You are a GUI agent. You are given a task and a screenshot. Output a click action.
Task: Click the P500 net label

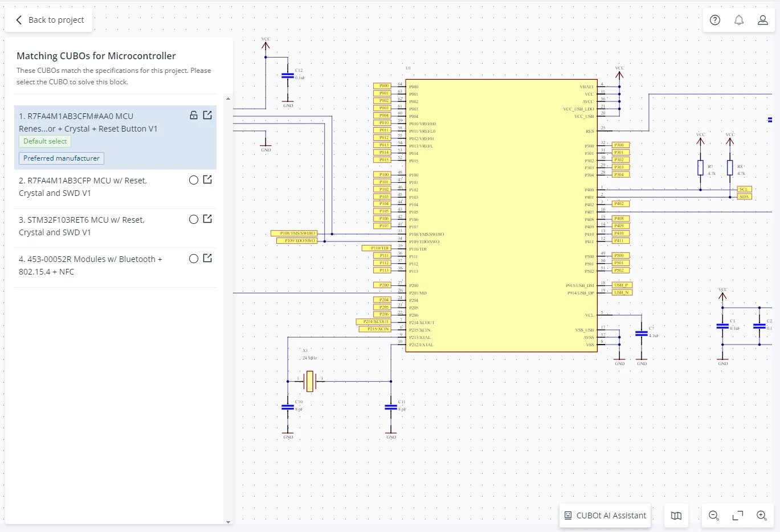click(x=620, y=256)
